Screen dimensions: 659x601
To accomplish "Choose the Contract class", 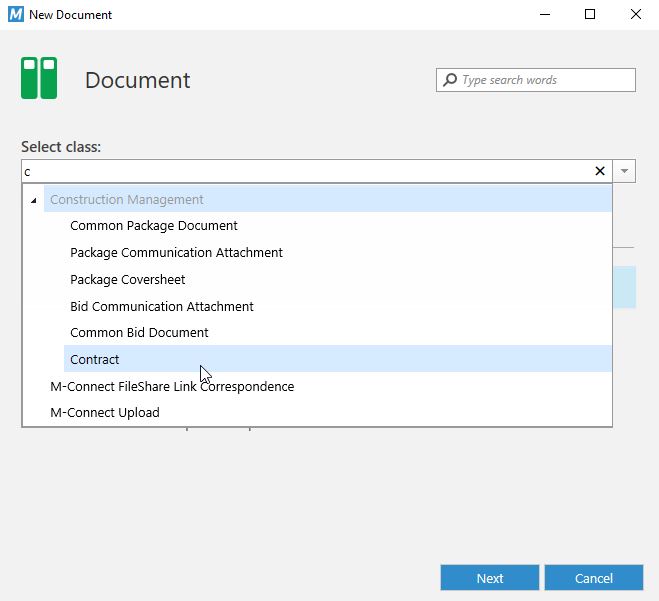I will click(337, 359).
